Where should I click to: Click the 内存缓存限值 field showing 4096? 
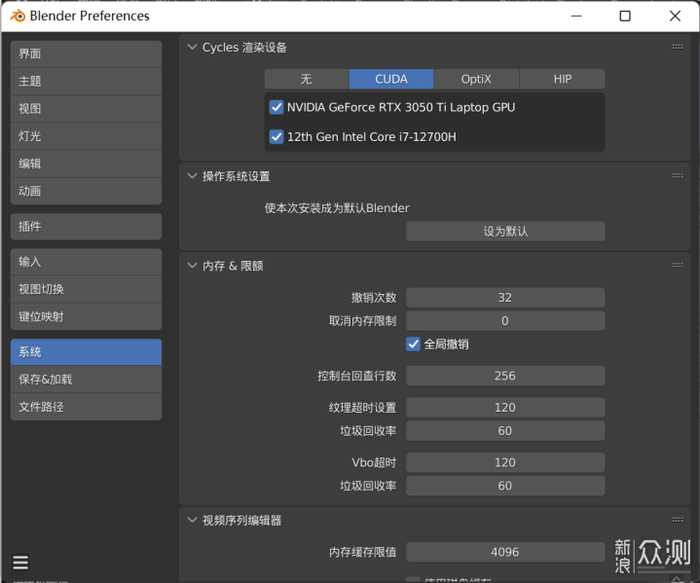tap(505, 552)
